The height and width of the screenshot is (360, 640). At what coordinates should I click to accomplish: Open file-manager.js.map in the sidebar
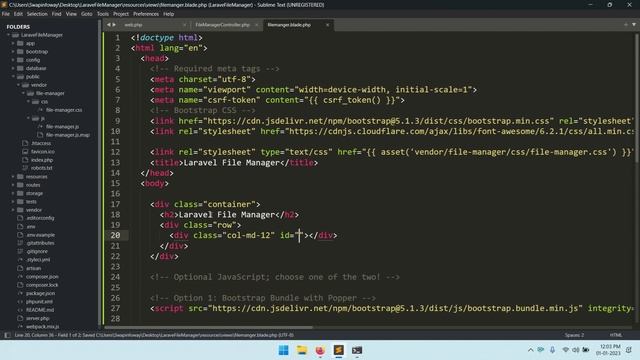pos(68,135)
